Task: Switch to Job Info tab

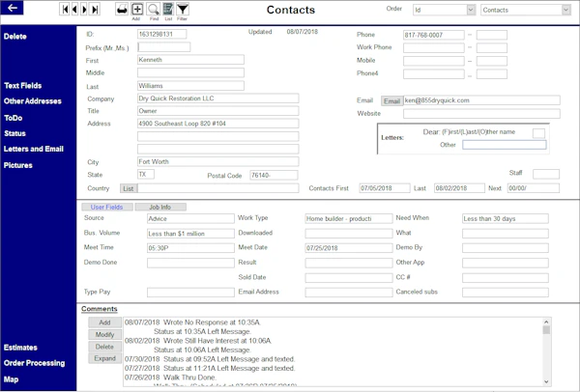Action: pyautogui.click(x=160, y=207)
